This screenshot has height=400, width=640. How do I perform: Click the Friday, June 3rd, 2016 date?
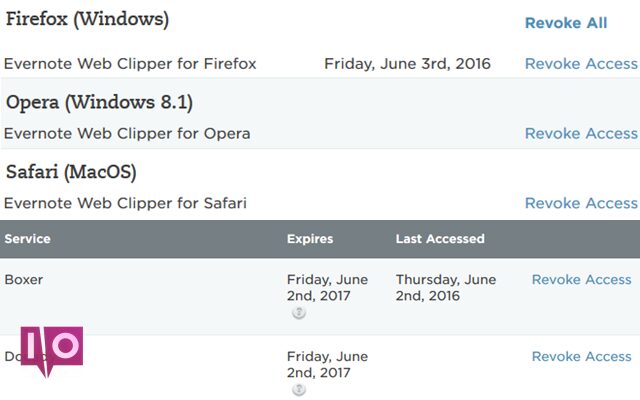pyautogui.click(x=407, y=64)
